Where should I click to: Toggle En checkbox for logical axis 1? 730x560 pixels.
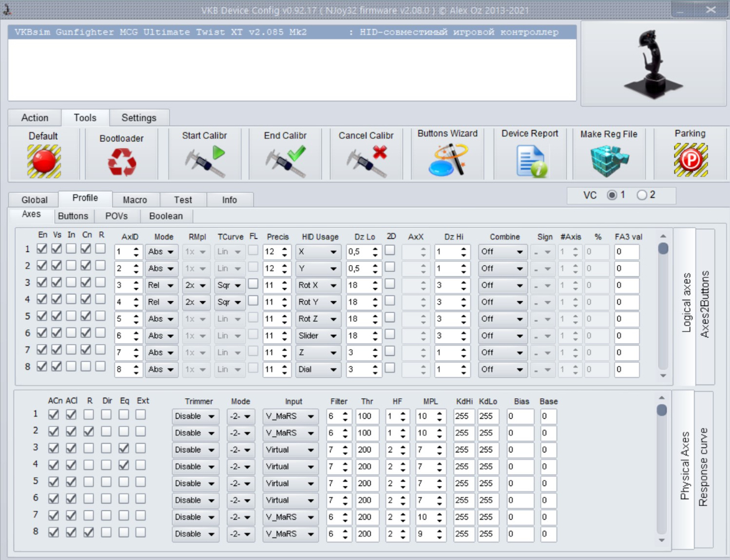tap(42, 249)
